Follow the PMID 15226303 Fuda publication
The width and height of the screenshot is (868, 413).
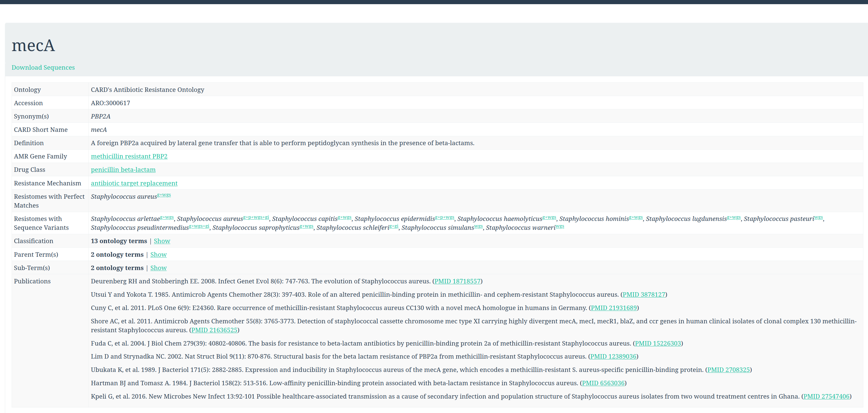tap(658, 344)
